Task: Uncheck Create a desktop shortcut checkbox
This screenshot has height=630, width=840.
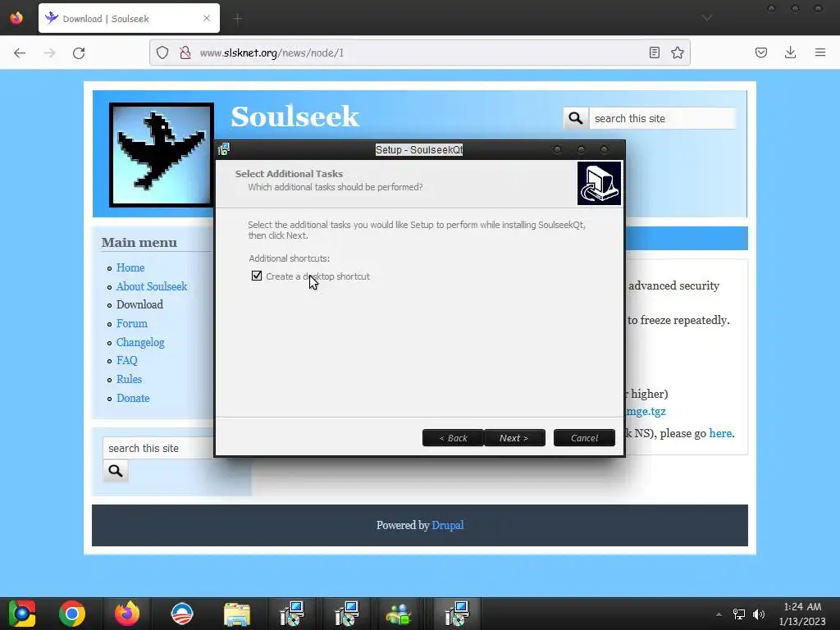Action: (257, 276)
